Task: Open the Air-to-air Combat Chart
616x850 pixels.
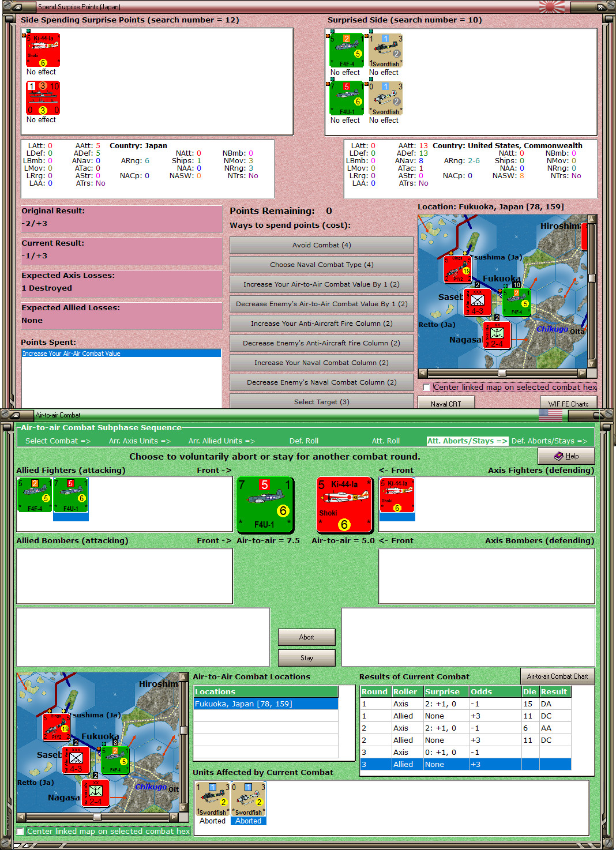Action: (x=557, y=676)
